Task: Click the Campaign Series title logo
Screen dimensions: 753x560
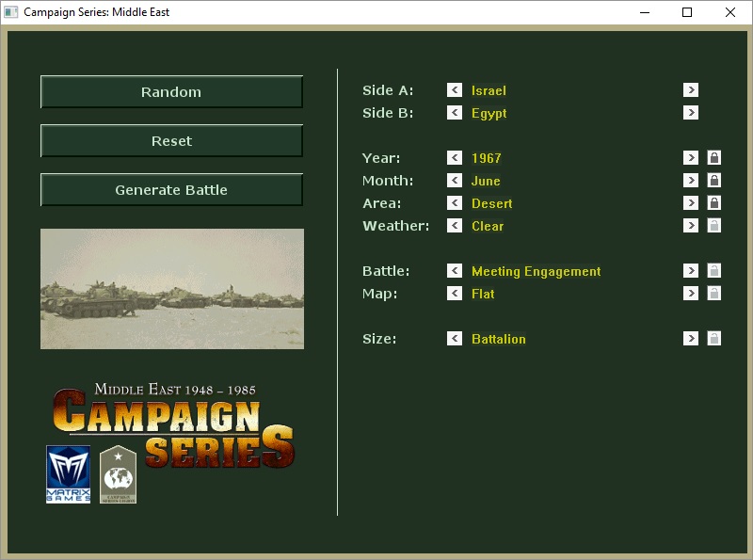Action: (174, 425)
